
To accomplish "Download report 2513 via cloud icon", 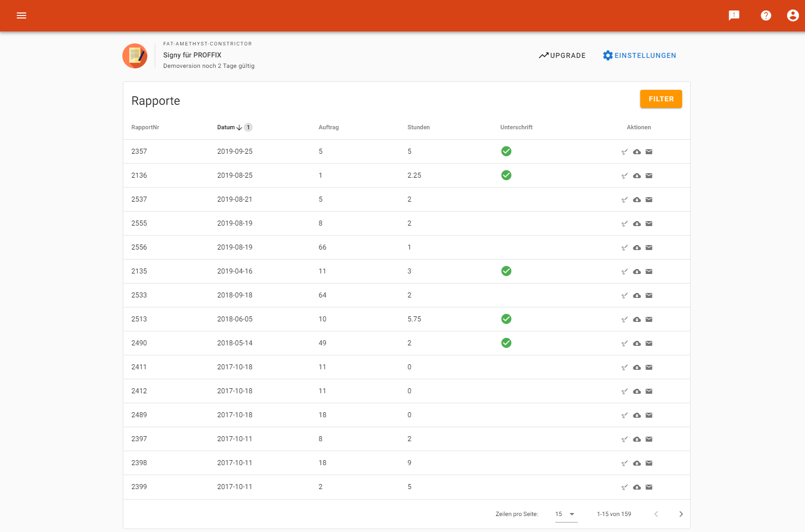I will [637, 319].
